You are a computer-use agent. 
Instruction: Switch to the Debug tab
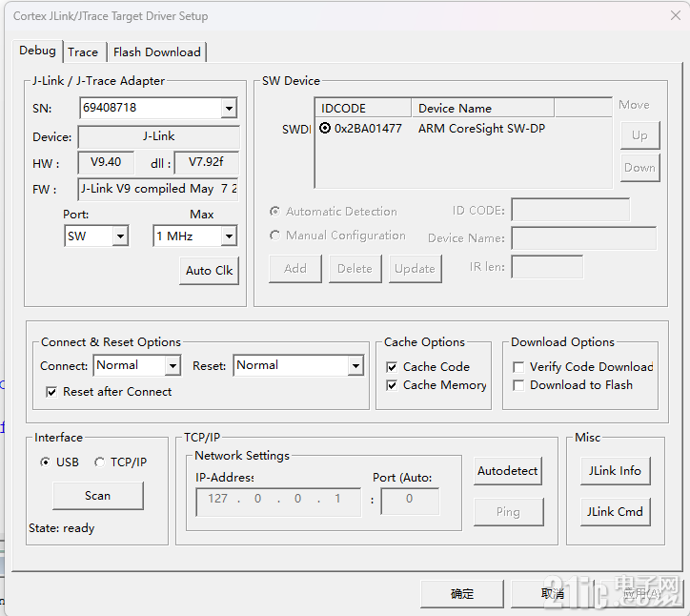pos(37,51)
